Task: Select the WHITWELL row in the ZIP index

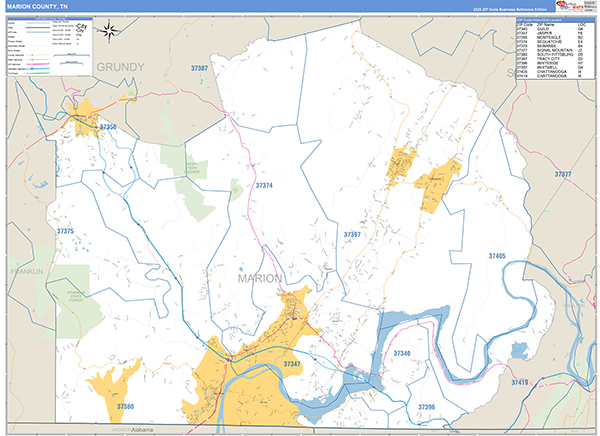Action: point(550,67)
